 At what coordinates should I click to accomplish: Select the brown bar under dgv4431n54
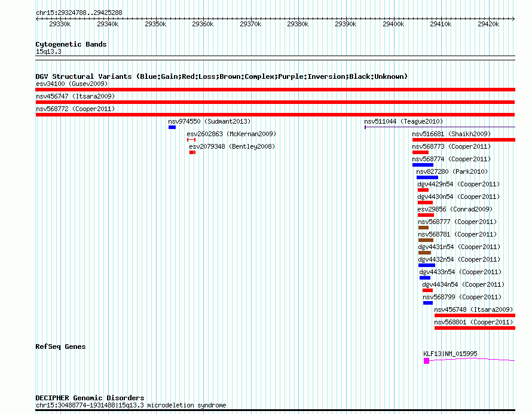coord(424,253)
